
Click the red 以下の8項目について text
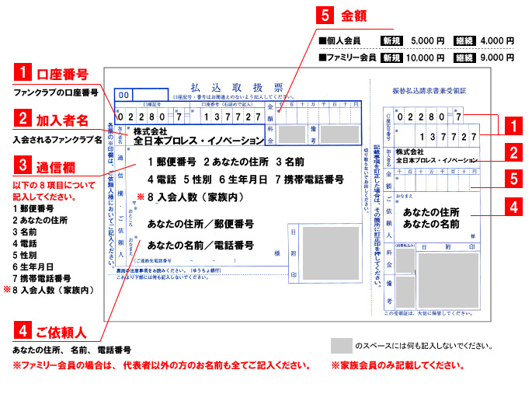click(x=54, y=185)
